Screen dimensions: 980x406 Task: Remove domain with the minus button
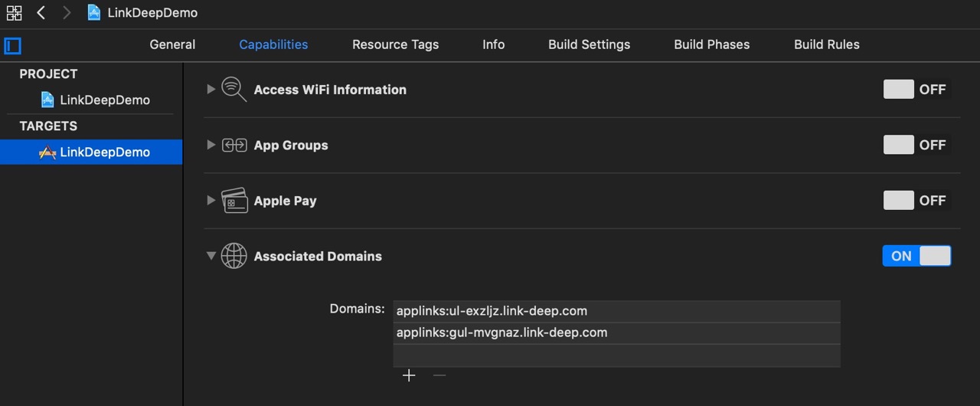(439, 375)
